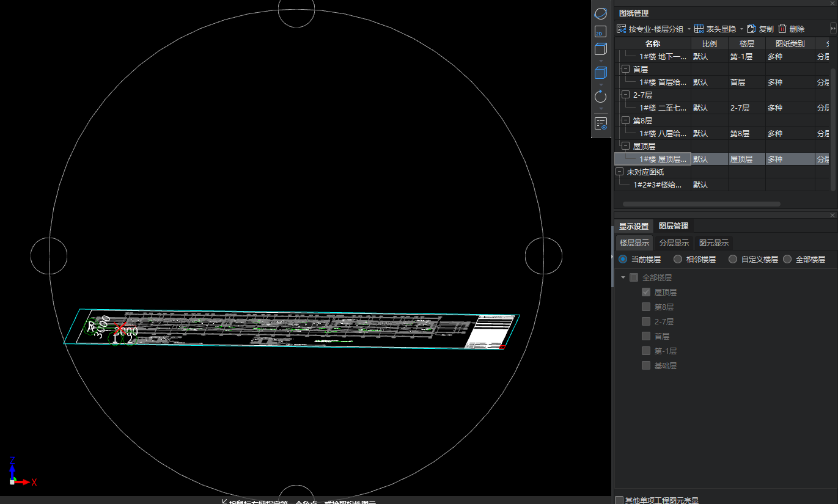
Task: Toggle the 基础层 checkbox
Action: (646, 365)
